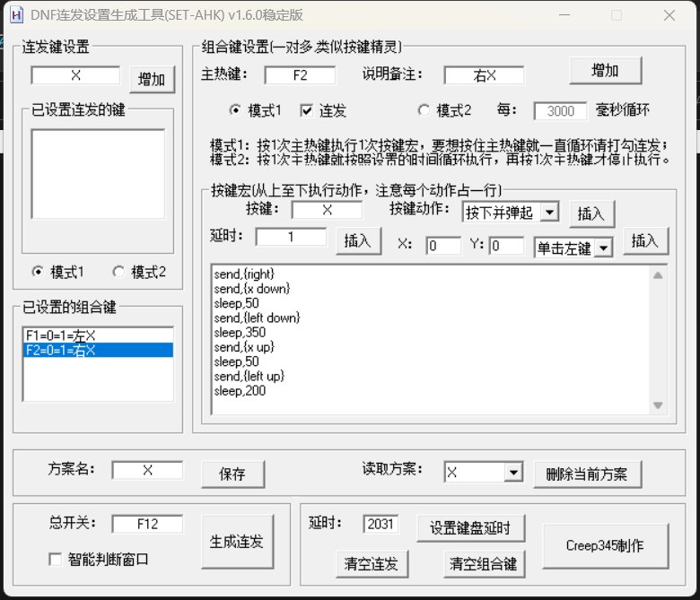Click the sleep,350 script line
Image resolution: width=700 pixels, height=600 pixels.
click(x=240, y=333)
